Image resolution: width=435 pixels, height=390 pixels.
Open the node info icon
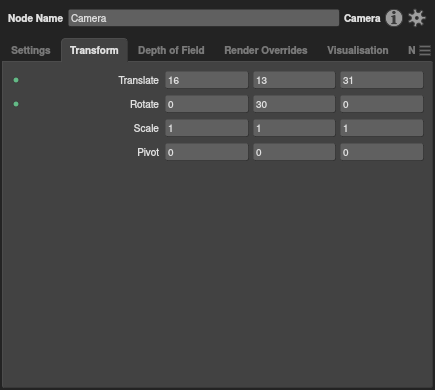tap(394, 18)
